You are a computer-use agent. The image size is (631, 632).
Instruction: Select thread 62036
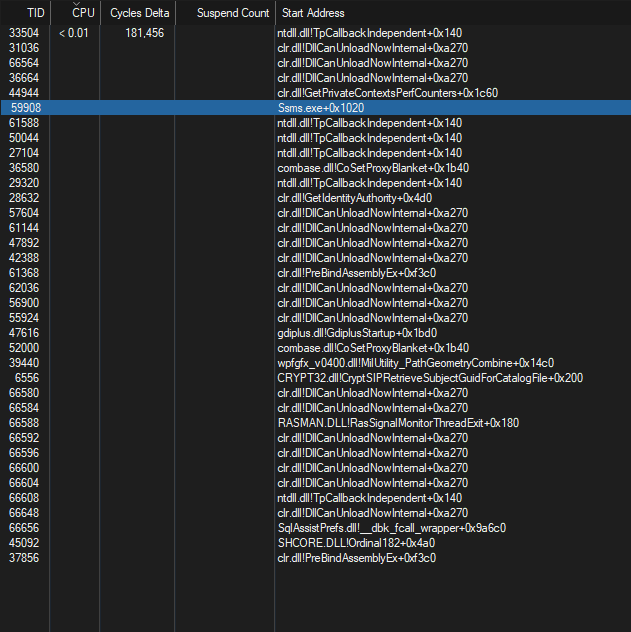(316, 288)
